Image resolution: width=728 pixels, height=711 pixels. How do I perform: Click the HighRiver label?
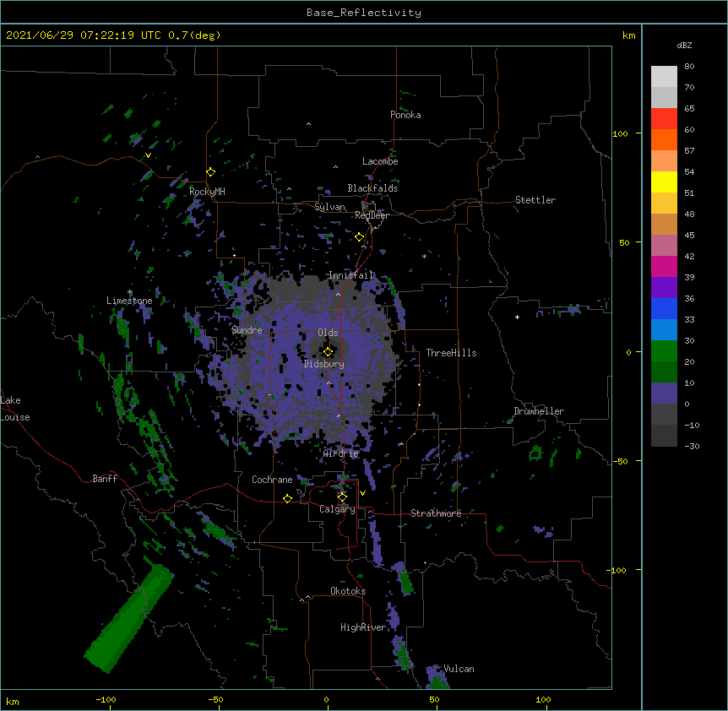pyautogui.click(x=363, y=627)
